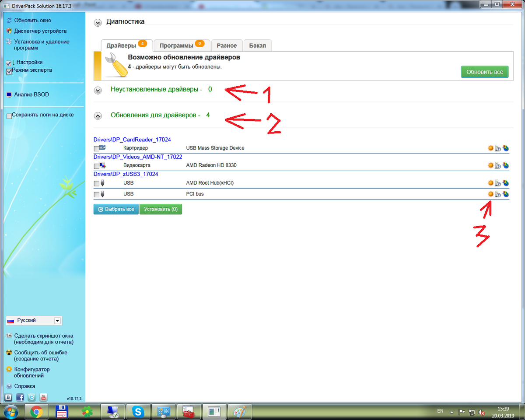Open Windows Start menu

click(10, 412)
